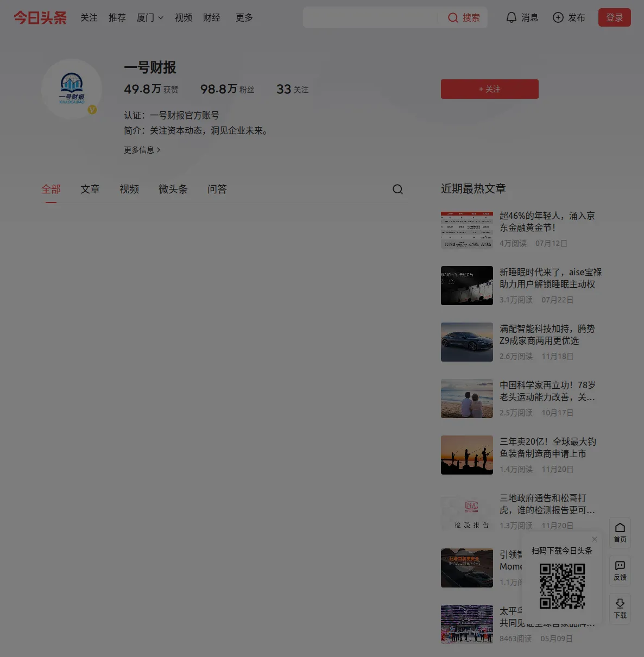
Task: Click the 一号财报 account name heading
Action: pyautogui.click(x=150, y=67)
